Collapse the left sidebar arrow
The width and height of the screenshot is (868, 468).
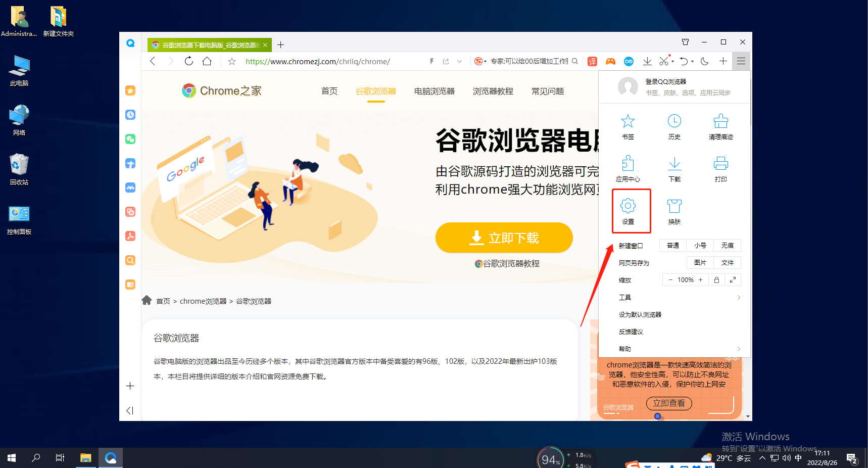coord(130,410)
